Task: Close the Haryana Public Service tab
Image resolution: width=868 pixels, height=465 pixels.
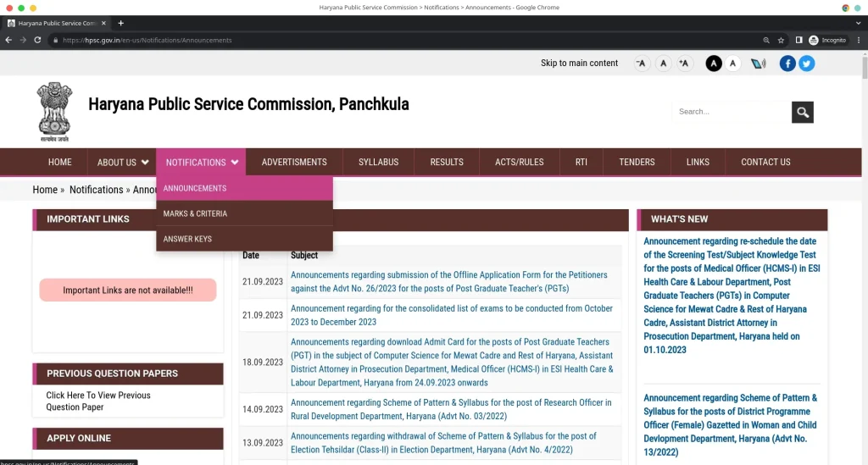Action: (x=103, y=23)
